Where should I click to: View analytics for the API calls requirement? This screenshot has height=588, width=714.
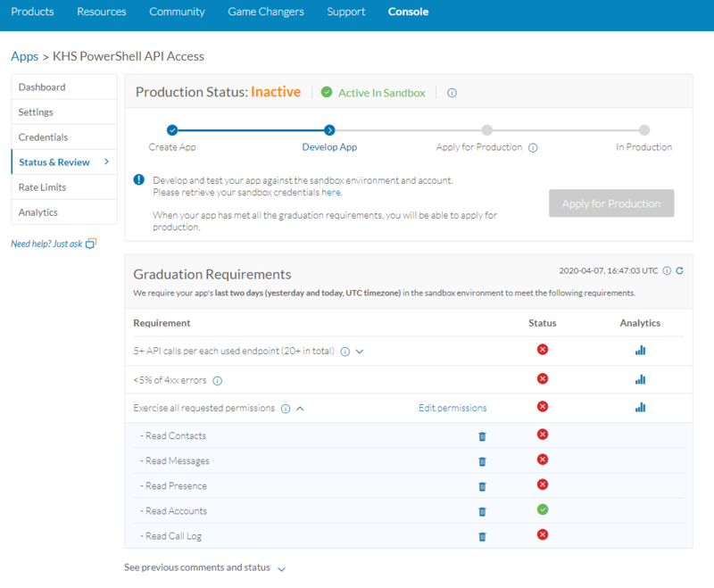pos(640,350)
